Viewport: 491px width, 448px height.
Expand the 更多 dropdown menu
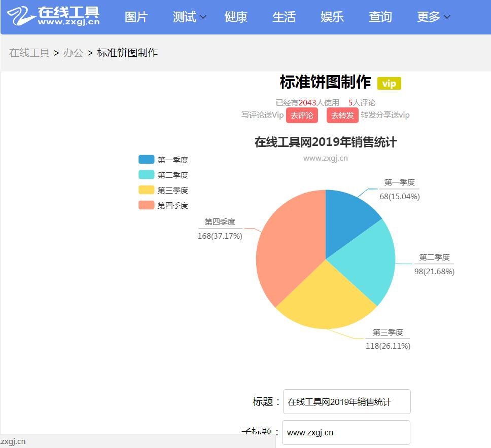[x=433, y=17]
